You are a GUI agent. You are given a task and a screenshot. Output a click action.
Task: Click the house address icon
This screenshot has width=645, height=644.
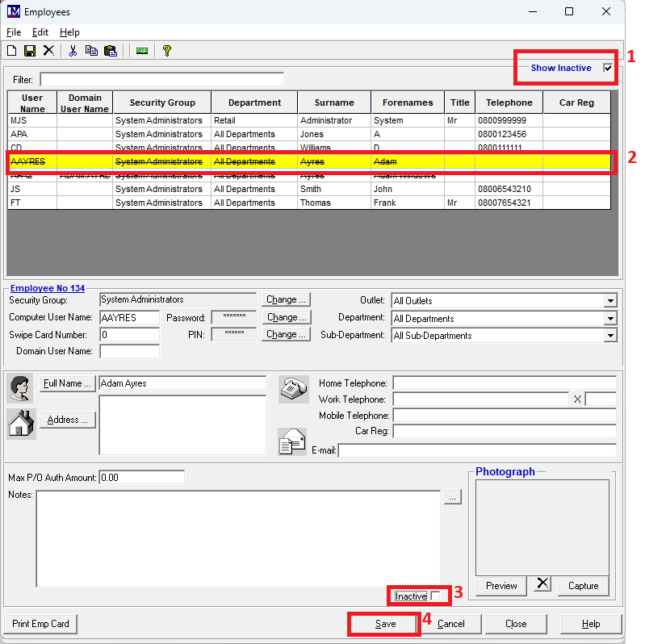21,424
